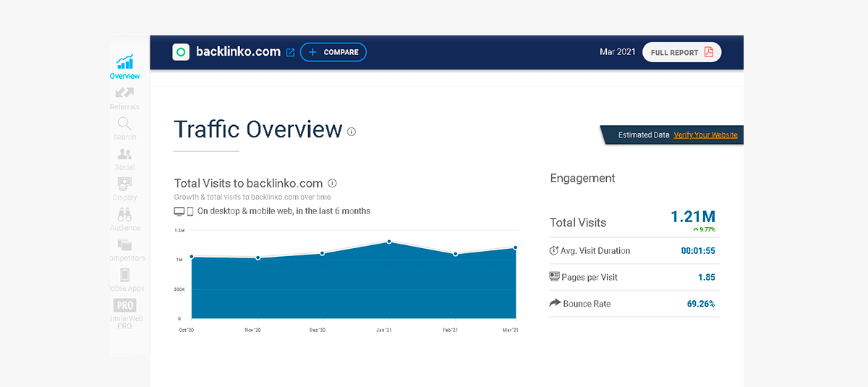Select the Mar '21 chart data point
The width and height of the screenshot is (868, 387).
pos(516,247)
